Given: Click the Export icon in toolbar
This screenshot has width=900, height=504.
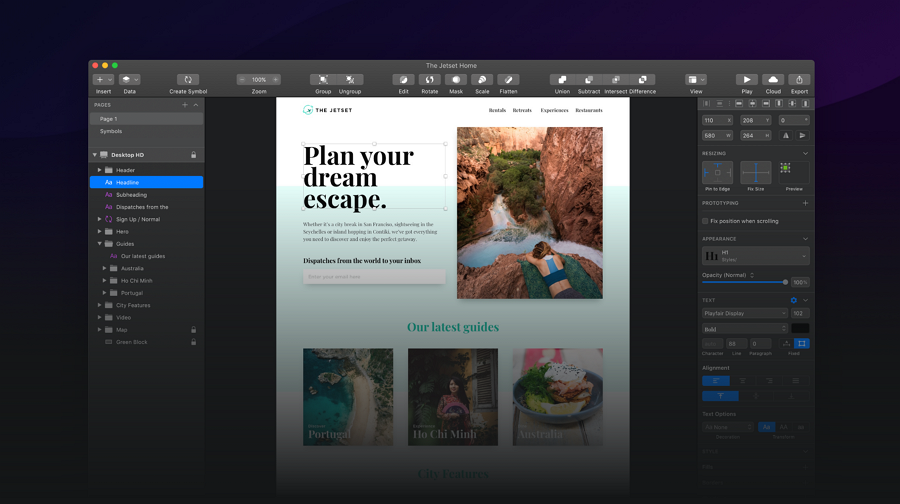Looking at the screenshot, I should click(799, 80).
